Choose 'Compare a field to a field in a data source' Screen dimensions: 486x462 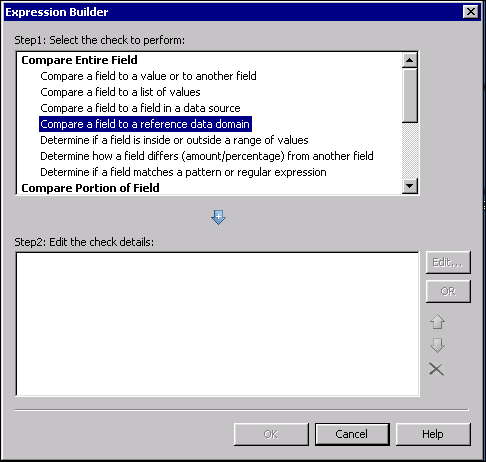point(140,108)
